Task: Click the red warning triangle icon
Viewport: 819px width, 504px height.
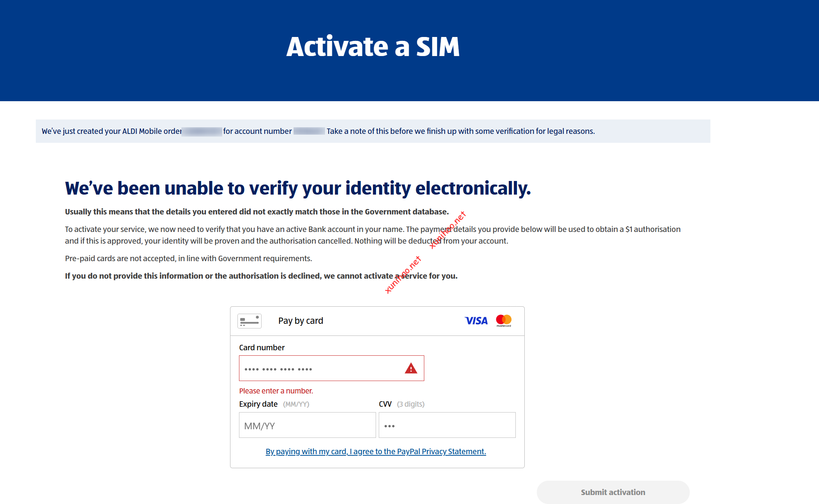Action: pyautogui.click(x=411, y=368)
